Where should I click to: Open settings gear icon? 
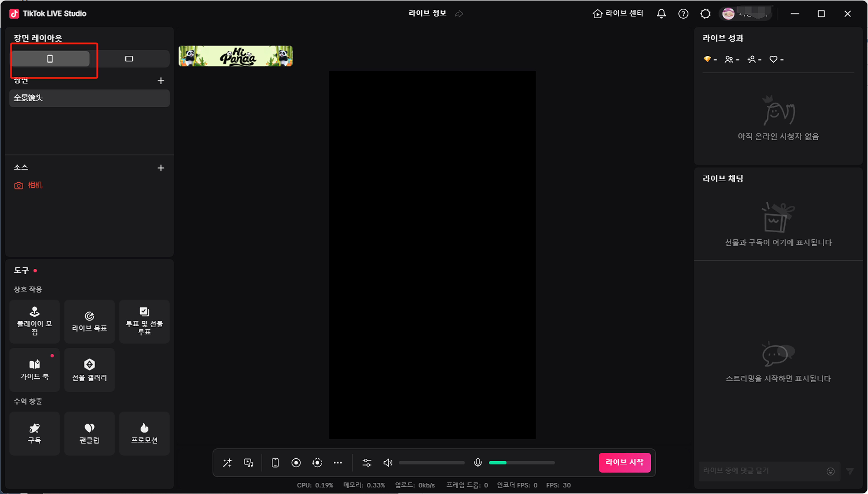click(x=705, y=14)
